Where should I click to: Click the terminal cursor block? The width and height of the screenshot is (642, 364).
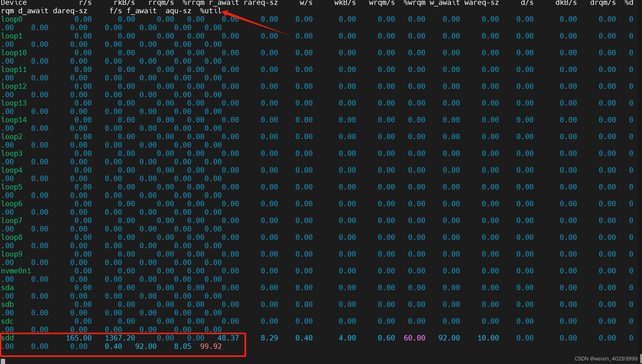[3, 361]
